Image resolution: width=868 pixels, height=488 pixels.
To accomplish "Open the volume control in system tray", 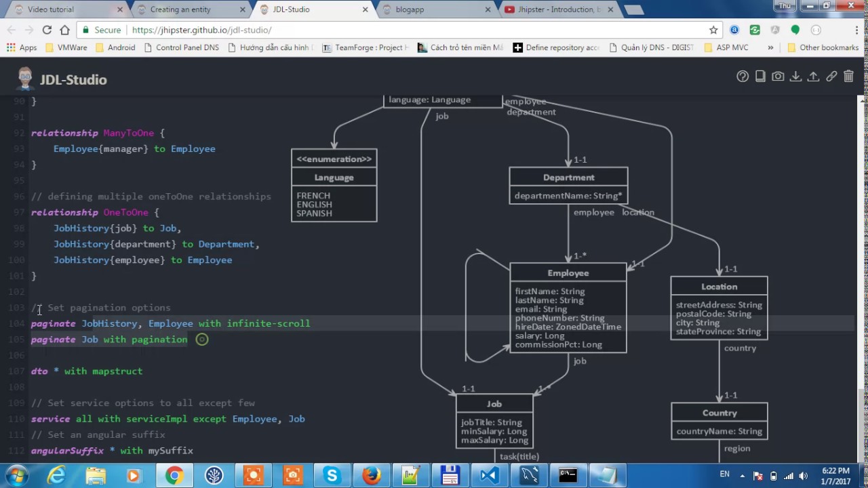I will 804,476.
